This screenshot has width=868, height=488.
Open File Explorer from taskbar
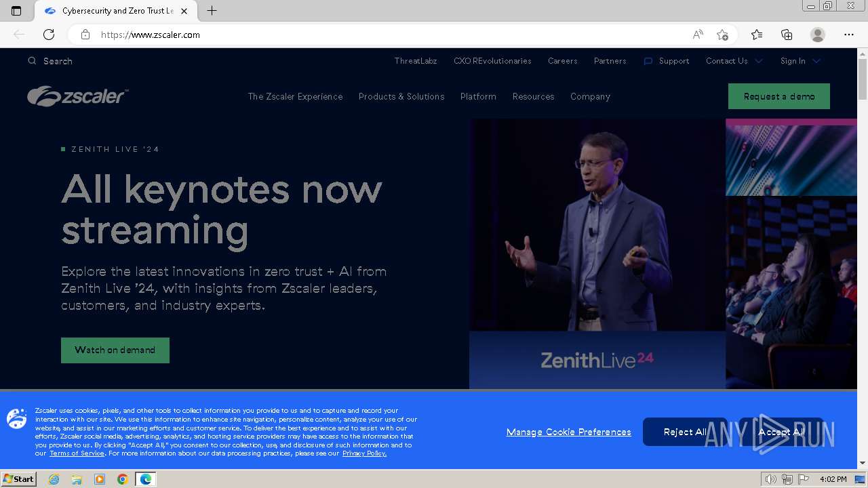pyautogui.click(x=77, y=479)
